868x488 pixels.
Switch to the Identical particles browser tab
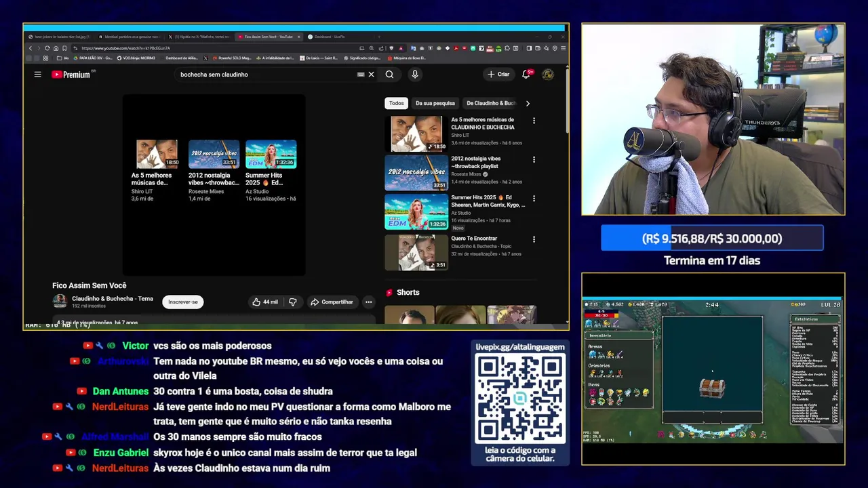(x=129, y=37)
